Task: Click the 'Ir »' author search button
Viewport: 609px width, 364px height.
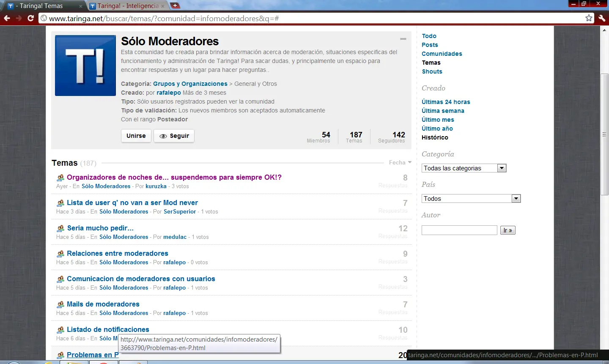Action: click(x=507, y=230)
